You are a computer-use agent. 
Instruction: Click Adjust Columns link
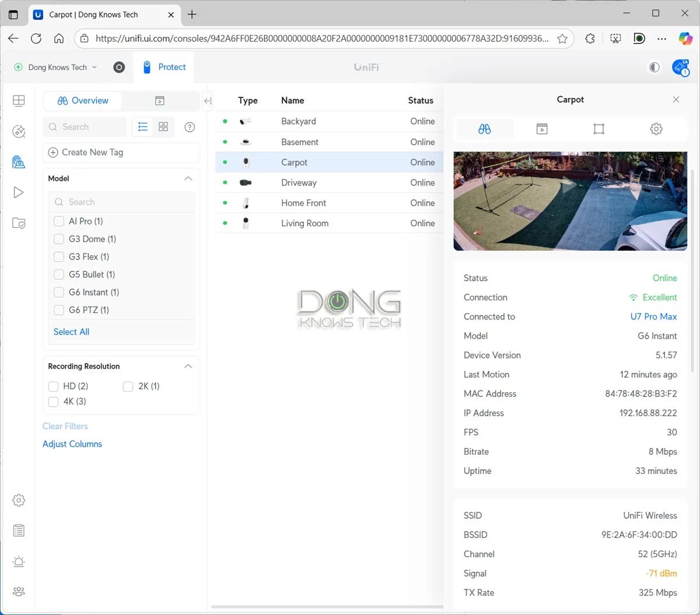[72, 444]
